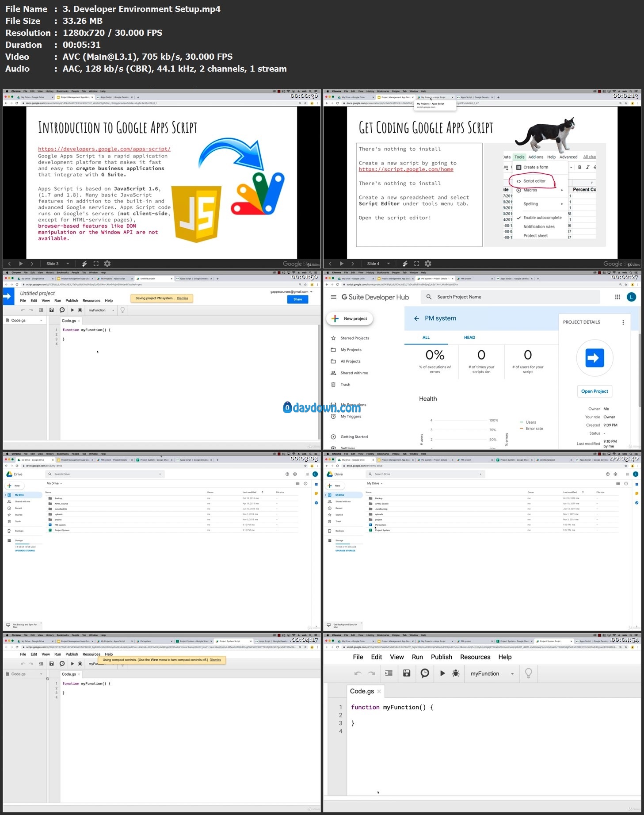This screenshot has height=815, width=644.
Task: Click the Drive logo in the 00:03:03 frame
Action: point(9,474)
